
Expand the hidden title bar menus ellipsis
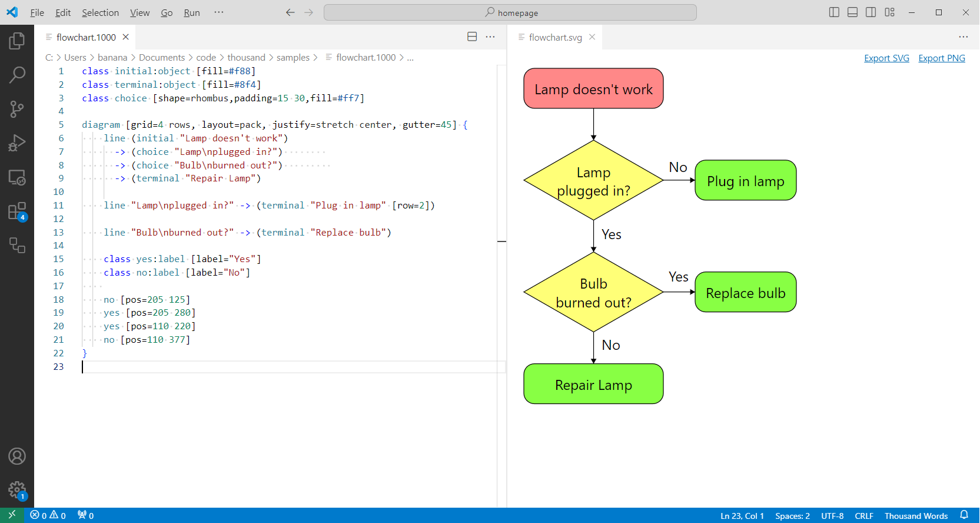pyautogui.click(x=219, y=12)
